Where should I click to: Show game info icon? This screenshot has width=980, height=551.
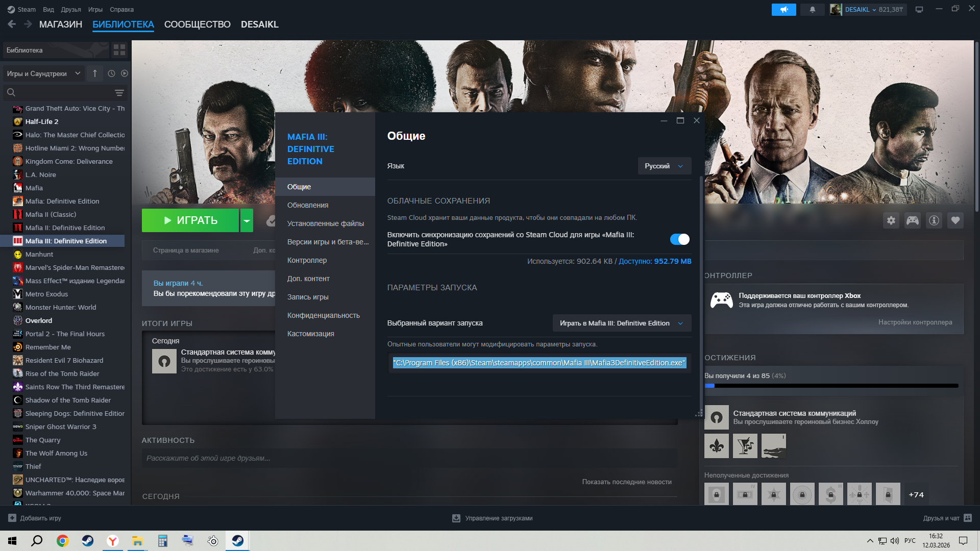(x=934, y=220)
